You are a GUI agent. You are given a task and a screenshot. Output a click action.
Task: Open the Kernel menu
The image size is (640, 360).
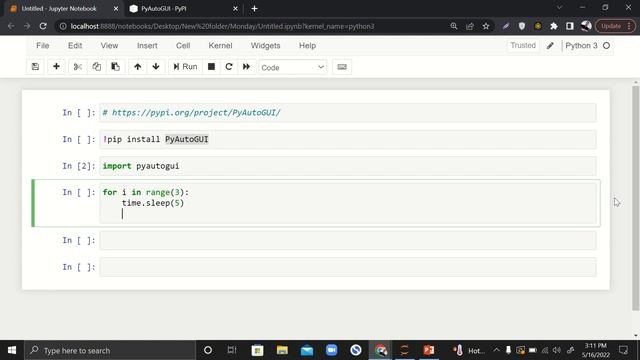coord(220,46)
